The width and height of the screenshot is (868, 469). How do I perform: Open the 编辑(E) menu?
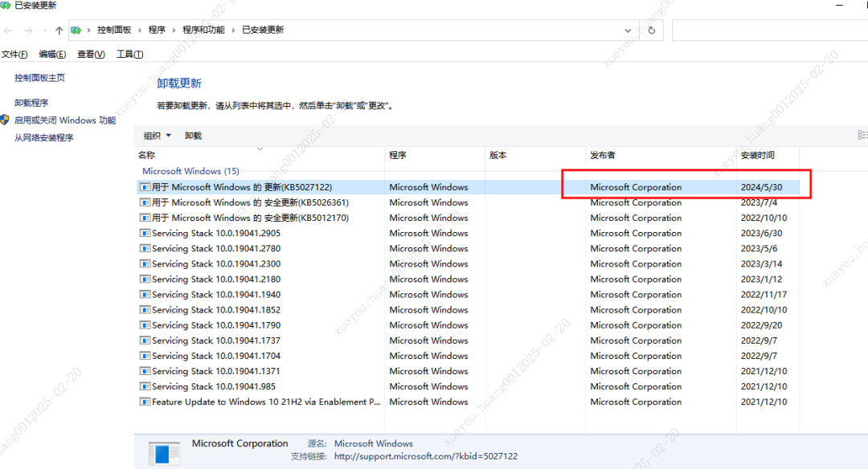tap(52, 54)
